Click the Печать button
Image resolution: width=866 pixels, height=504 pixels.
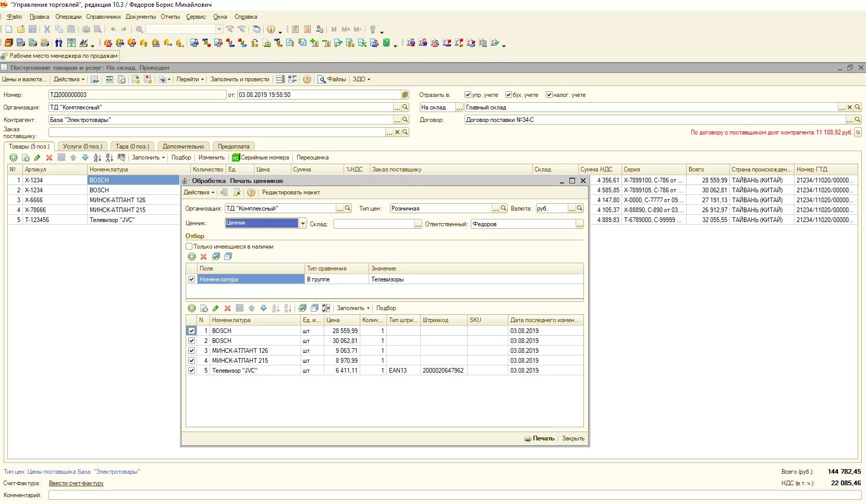coord(540,438)
